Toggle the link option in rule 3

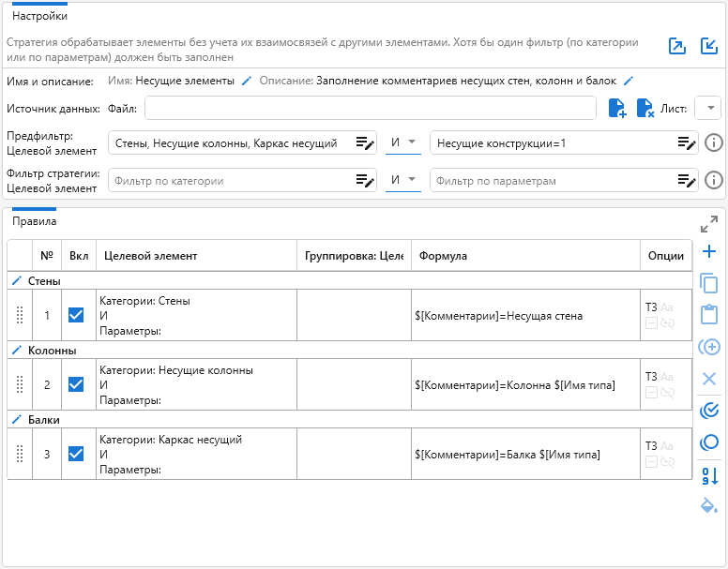click(668, 462)
